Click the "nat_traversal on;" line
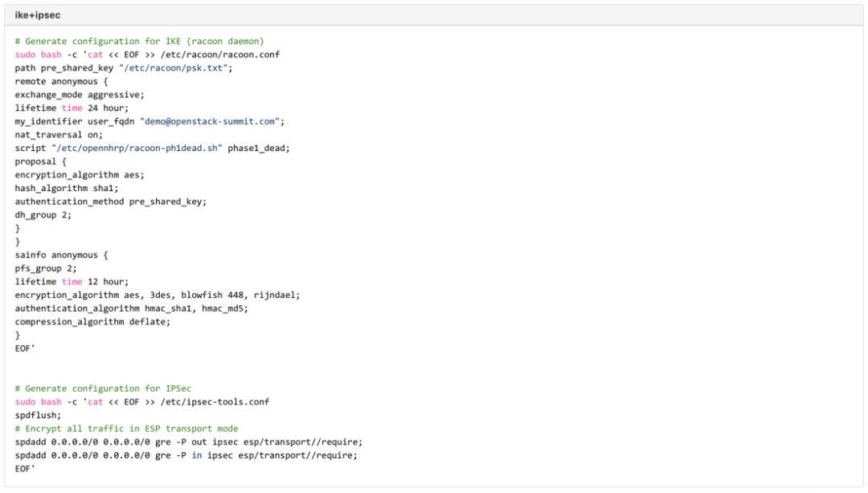This screenshot has width=868, height=493. tap(59, 135)
